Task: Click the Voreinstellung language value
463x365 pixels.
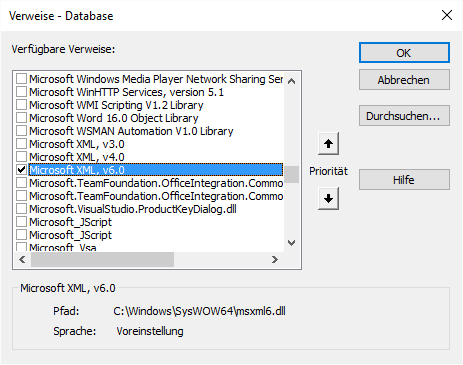Action: pyautogui.click(x=150, y=331)
